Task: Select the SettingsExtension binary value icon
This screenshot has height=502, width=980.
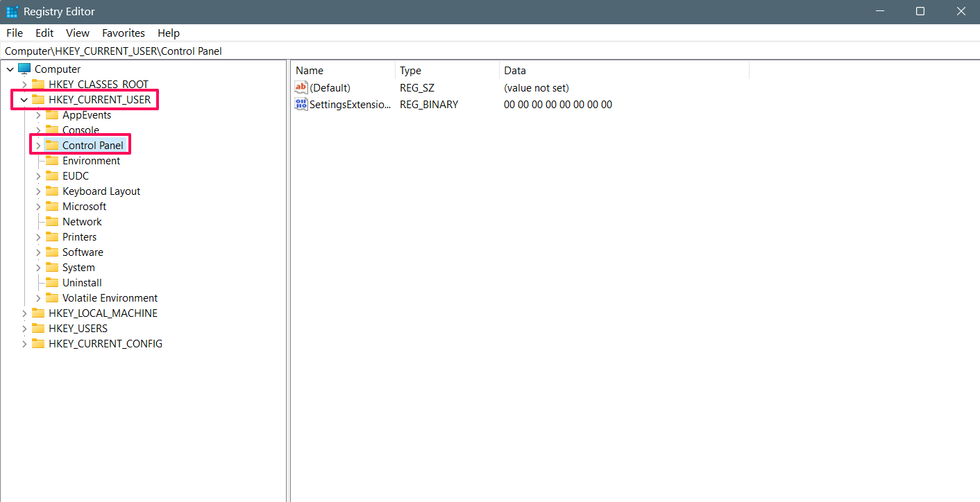Action: [x=301, y=105]
